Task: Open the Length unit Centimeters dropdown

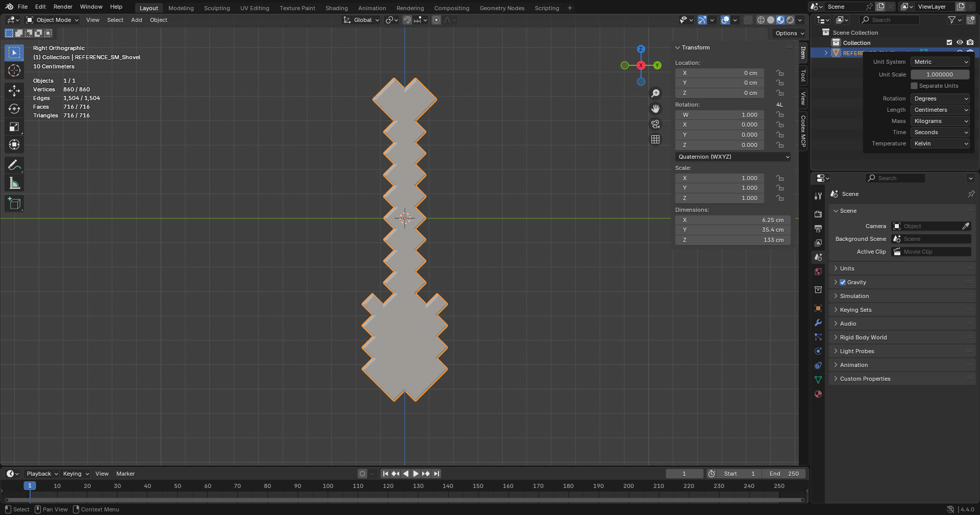Action: 940,110
